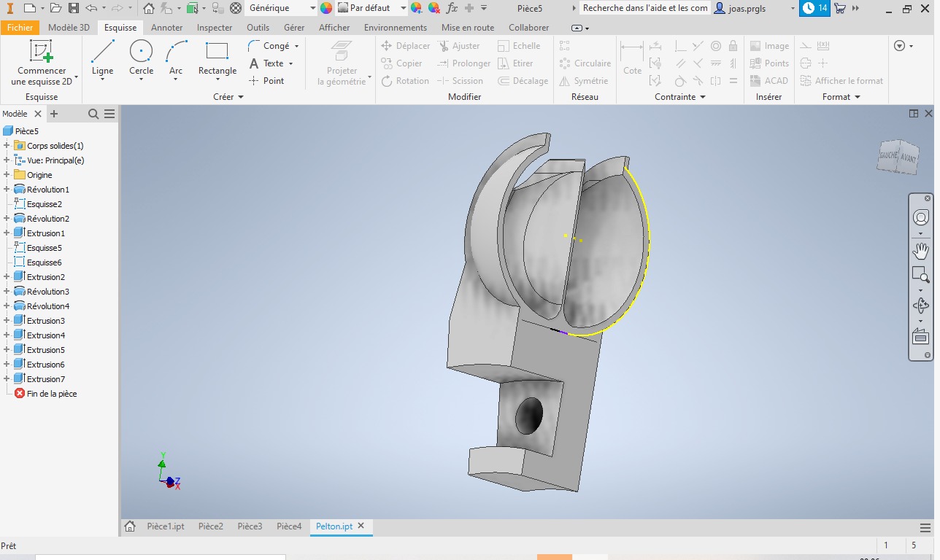
Task: Open the Générique material dropdown
Action: (x=312, y=8)
